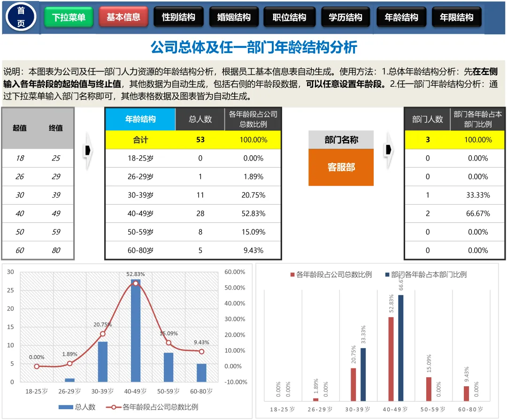Select the 9.43% percentage table cell
Screen dimensions: 507x420
click(253, 250)
